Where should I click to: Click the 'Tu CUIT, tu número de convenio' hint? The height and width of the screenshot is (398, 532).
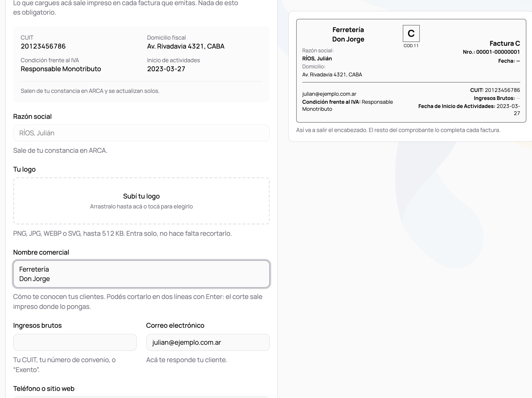64,365
